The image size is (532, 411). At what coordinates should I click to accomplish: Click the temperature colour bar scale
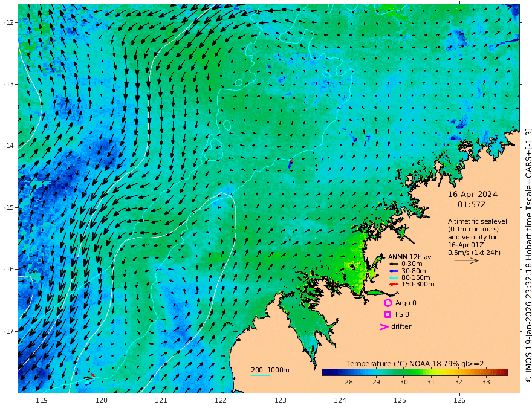pos(415,373)
